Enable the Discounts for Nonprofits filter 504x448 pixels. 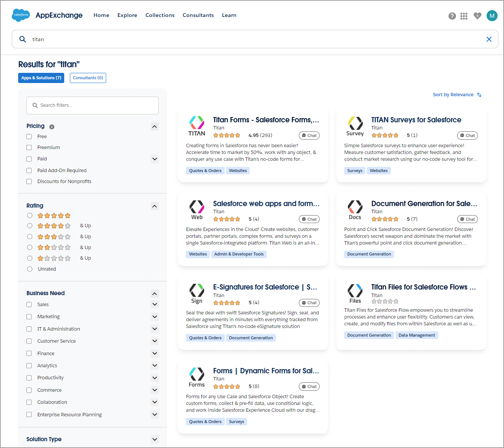[29, 181]
